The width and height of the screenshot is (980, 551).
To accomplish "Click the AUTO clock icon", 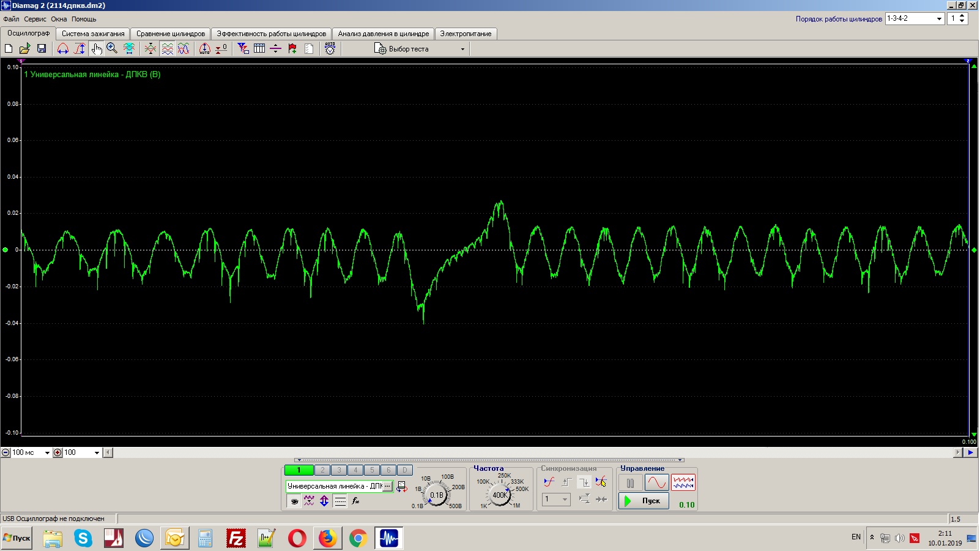I will [330, 48].
